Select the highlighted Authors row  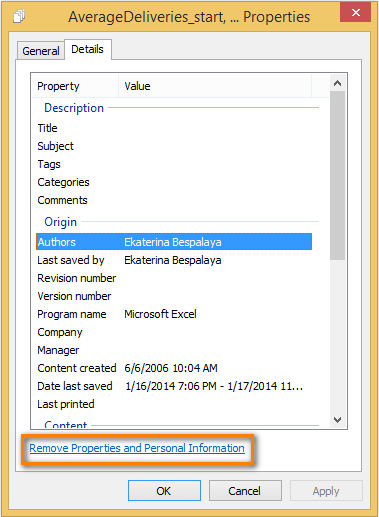tap(174, 242)
